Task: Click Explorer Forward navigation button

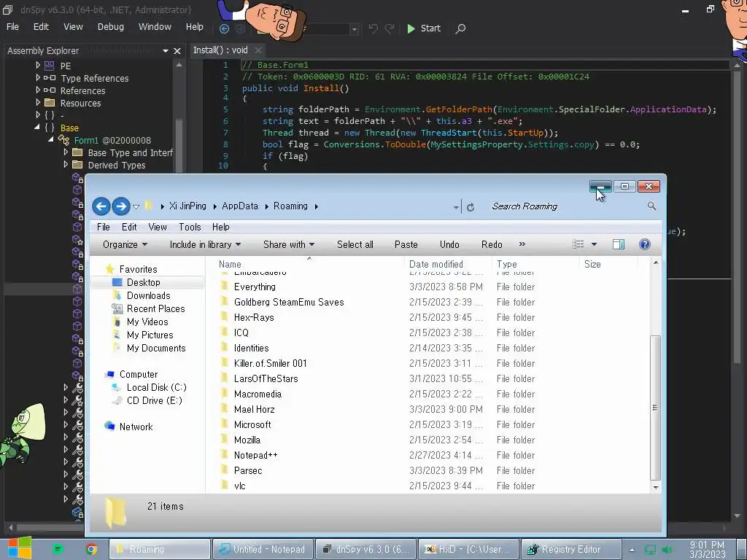Action: tap(121, 206)
